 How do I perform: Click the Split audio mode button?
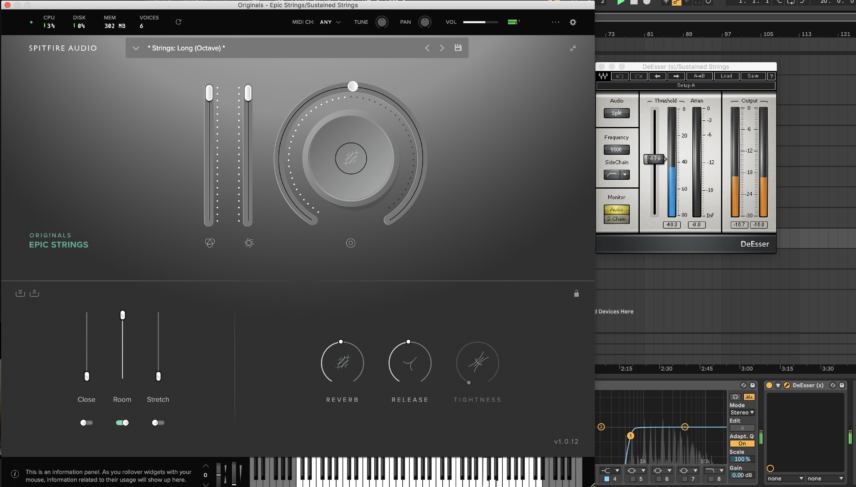[617, 113]
